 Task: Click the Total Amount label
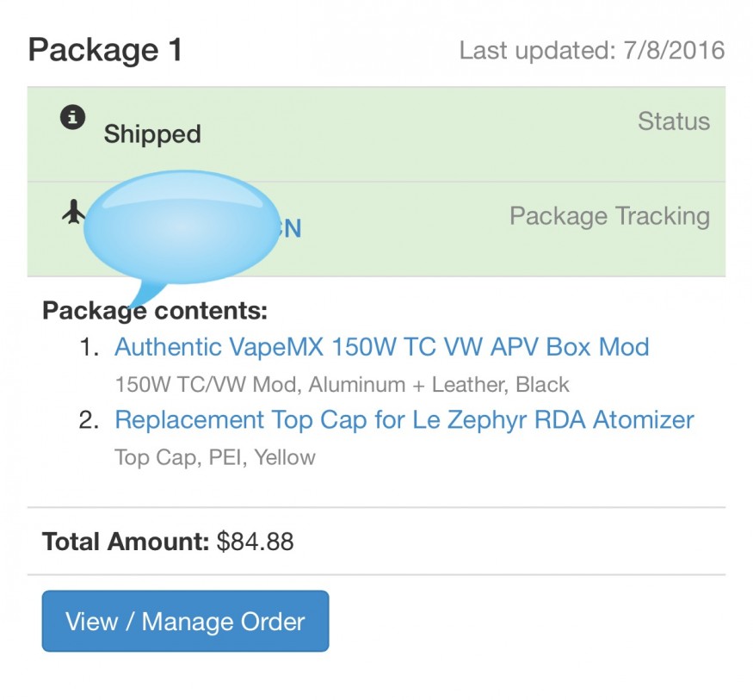126,542
